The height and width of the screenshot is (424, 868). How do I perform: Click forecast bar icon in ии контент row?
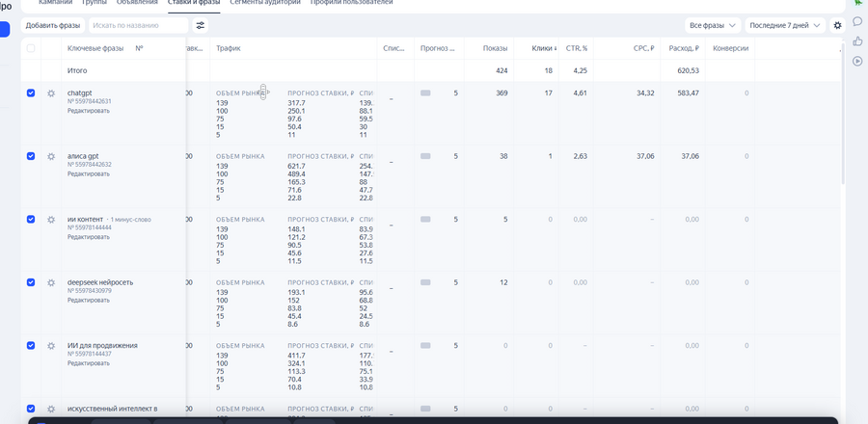coord(425,220)
